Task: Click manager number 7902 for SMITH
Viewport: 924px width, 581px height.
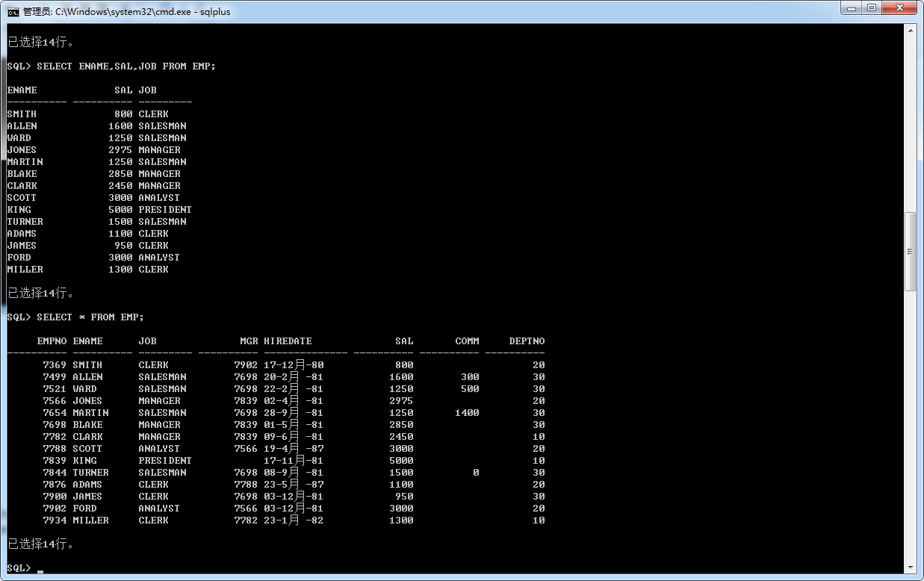Action: pos(246,365)
